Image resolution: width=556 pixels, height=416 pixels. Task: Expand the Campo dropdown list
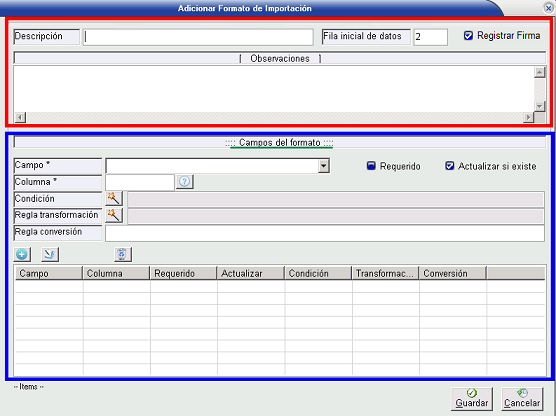(323, 166)
